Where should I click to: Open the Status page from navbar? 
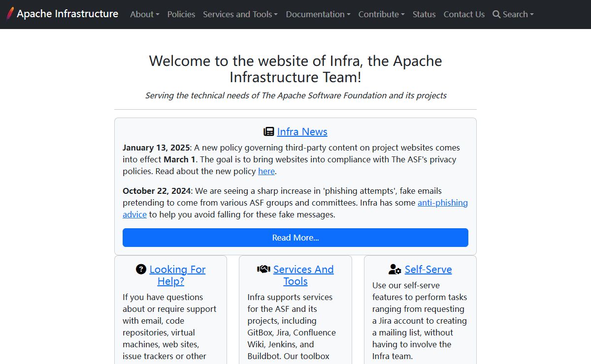424,14
